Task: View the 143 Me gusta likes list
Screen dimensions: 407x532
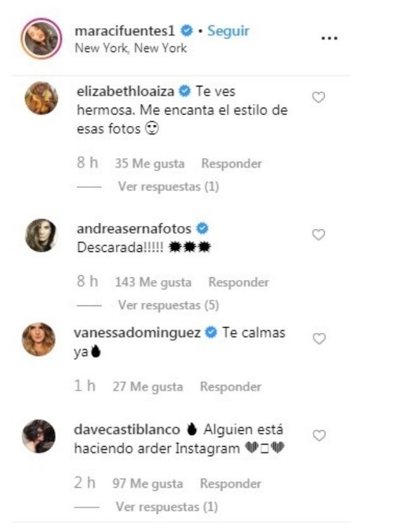Action: pyautogui.click(x=153, y=282)
